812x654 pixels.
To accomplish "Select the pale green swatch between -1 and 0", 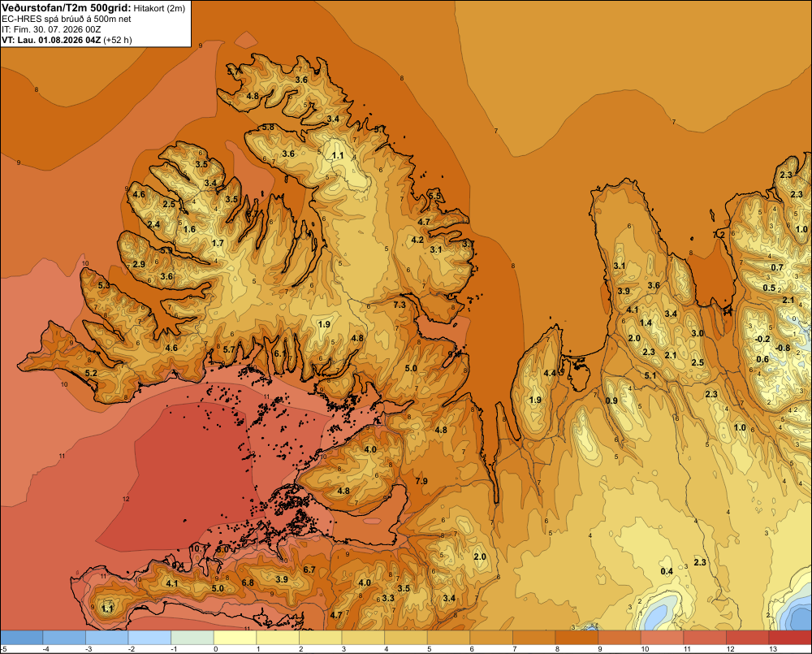I will 192,638.
